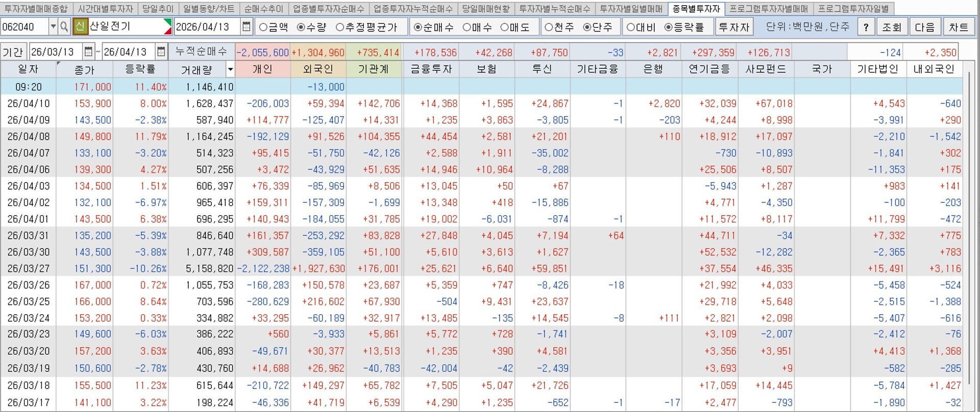Click foreign net buy +1,927,630 cell
Viewport: 980px width, 412px height.
[318, 269]
